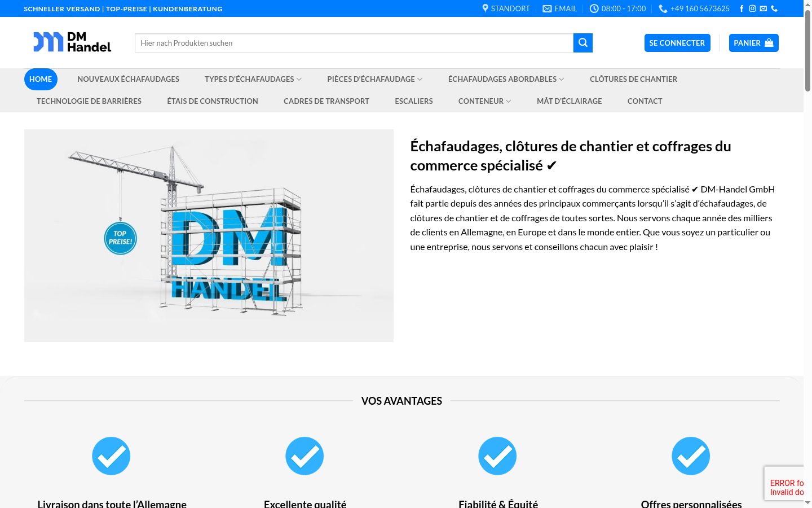Open CADRES DE TRANSPORT menu item
812x508 pixels.
326,101
